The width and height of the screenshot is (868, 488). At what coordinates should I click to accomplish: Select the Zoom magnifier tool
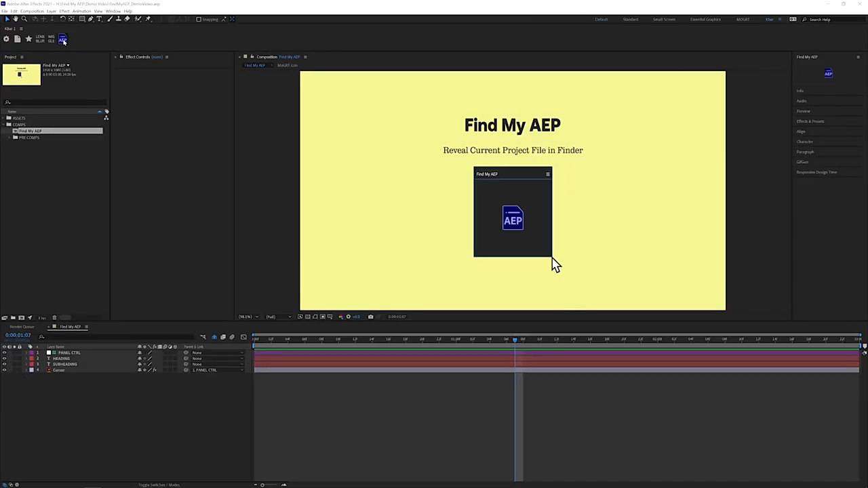tap(24, 19)
